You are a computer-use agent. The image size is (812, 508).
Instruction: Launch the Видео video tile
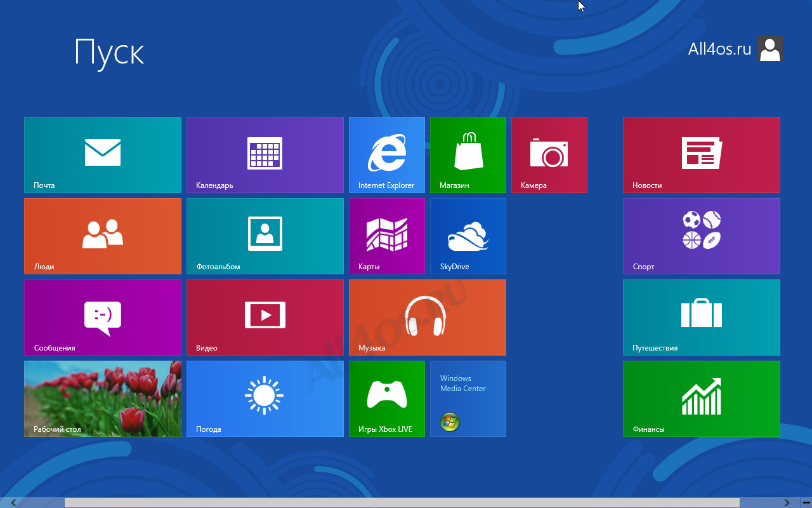[x=265, y=317]
